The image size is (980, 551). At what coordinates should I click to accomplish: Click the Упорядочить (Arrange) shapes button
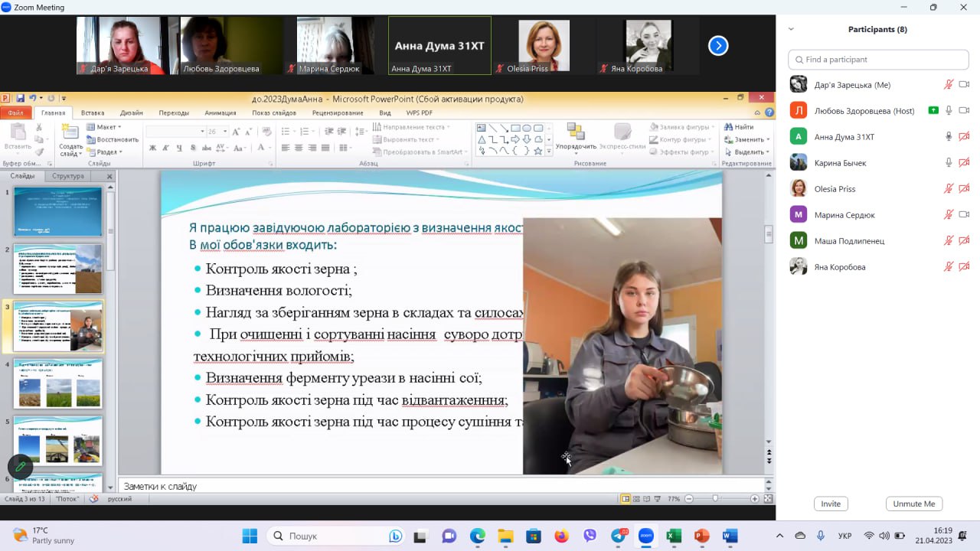(x=576, y=136)
